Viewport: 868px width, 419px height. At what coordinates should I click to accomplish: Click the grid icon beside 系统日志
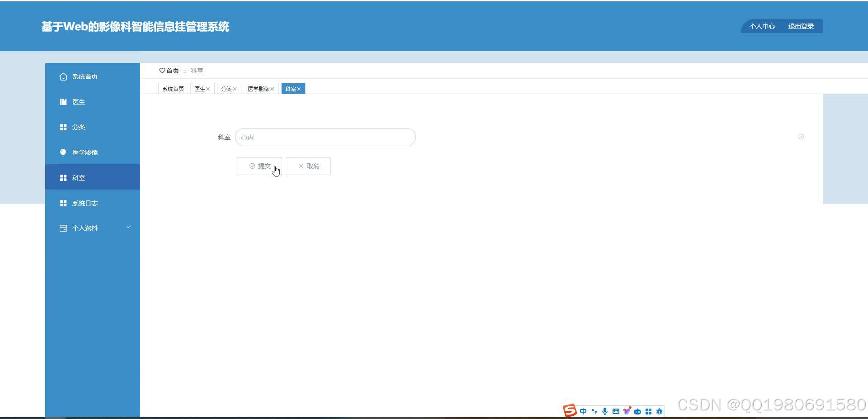pos(63,203)
